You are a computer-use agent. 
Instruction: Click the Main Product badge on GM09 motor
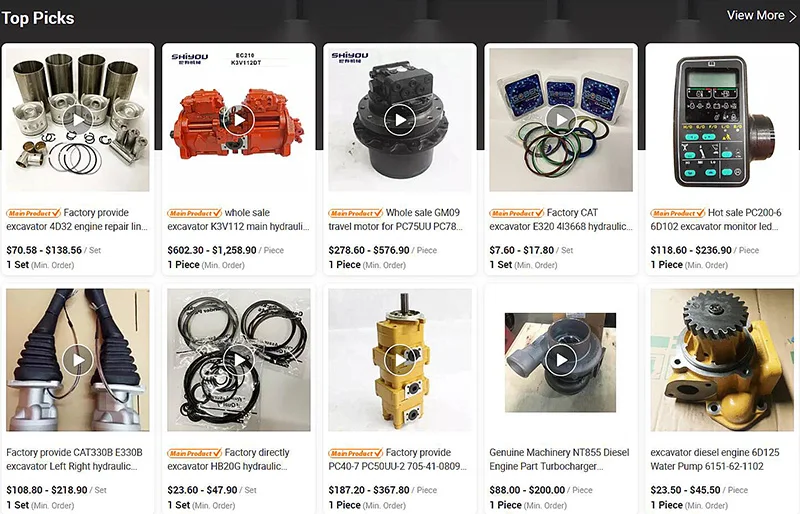pos(356,213)
